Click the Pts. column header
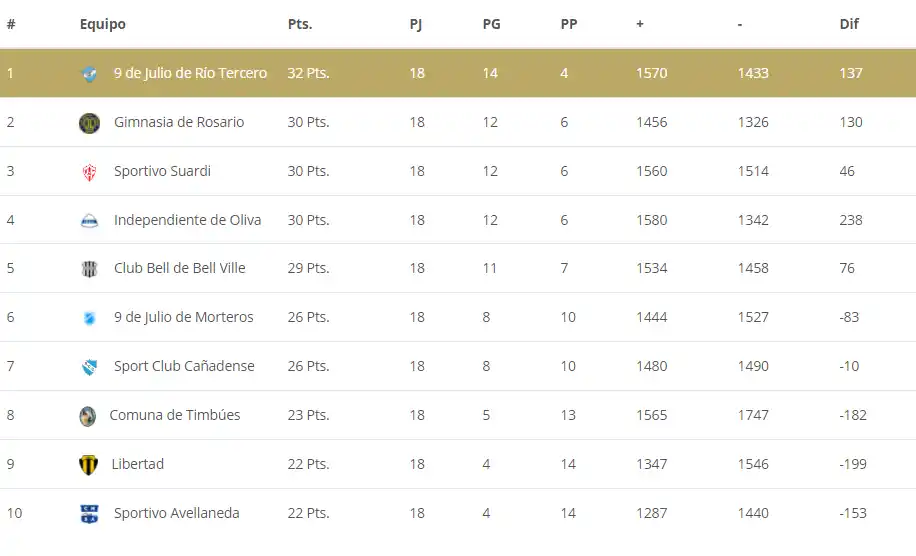The height and width of the screenshot is (556, 916). [300, 24]
